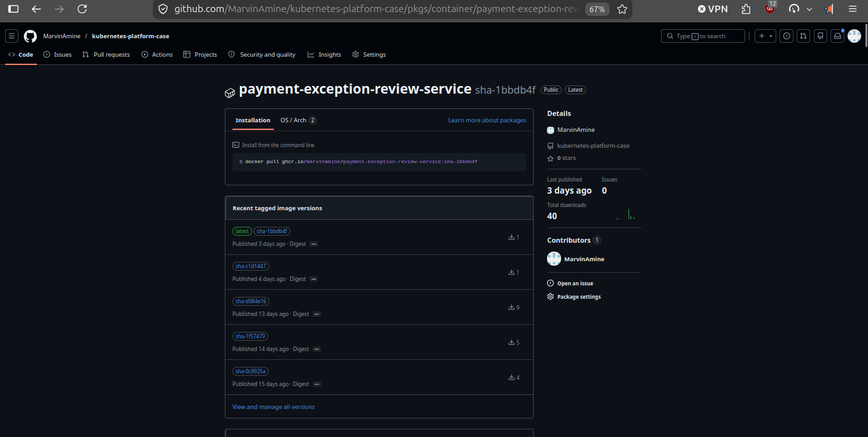Open the browser profile dropdown chevron
Viewport: 868px width, 437px height.
pyautogui.click(x=809, y=9)
